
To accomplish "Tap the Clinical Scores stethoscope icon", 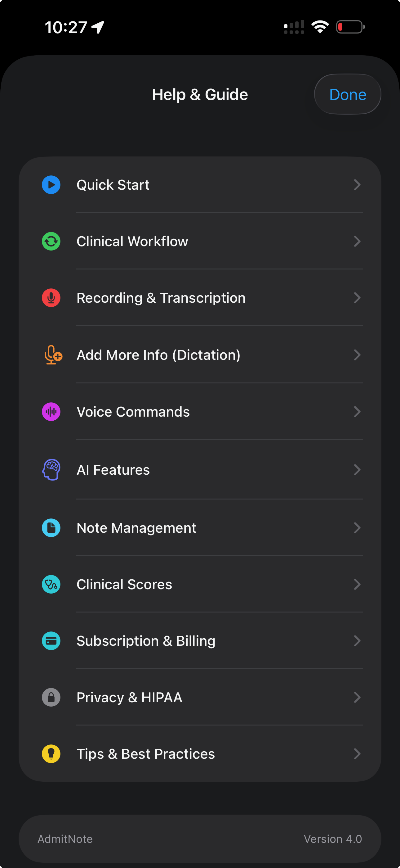I will pos(51,584).
